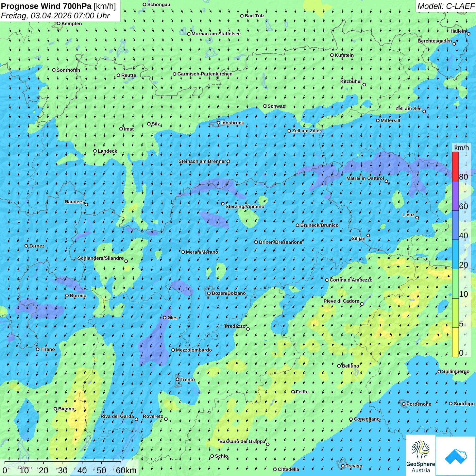
Task: Select the Bienno city marker
Action: 55,409
